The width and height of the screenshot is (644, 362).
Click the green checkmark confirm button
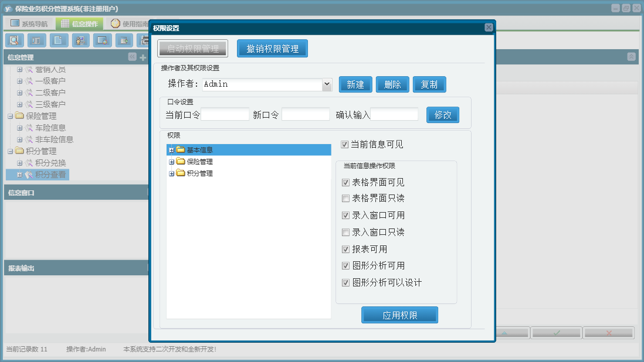[x=557, y=333]
